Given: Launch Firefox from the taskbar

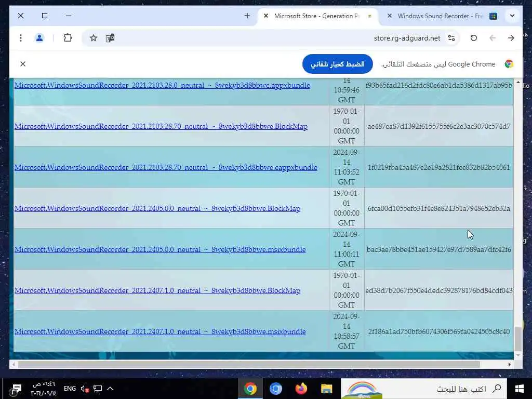Looking at the screenshot, I should (301, 389).
